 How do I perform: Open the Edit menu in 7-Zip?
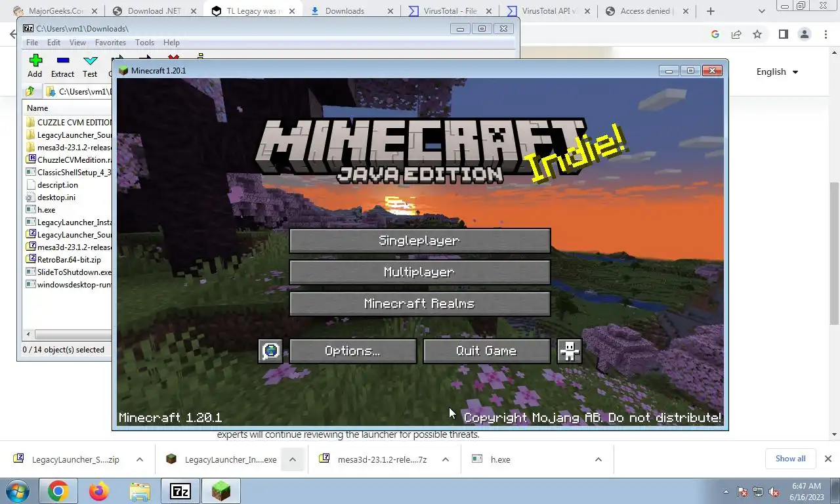[54, 43]
